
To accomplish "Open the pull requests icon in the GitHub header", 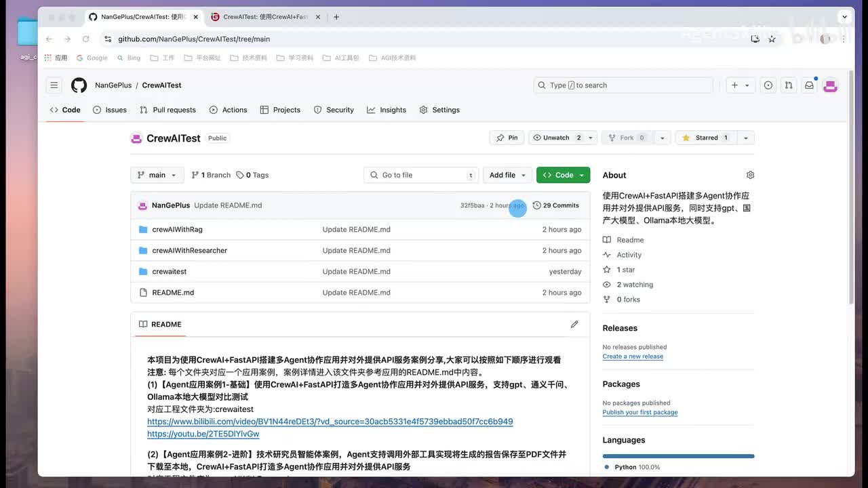I will click(789, 85).
